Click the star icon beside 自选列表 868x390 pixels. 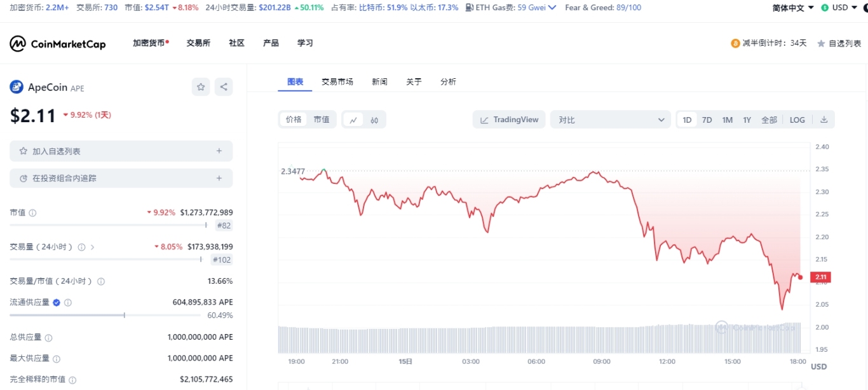(821, 43)
